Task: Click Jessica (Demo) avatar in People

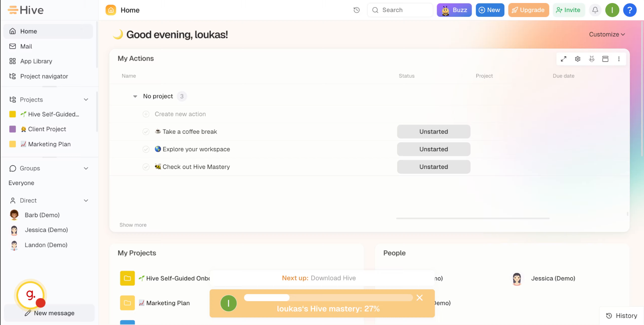Action: pos(517,278)
